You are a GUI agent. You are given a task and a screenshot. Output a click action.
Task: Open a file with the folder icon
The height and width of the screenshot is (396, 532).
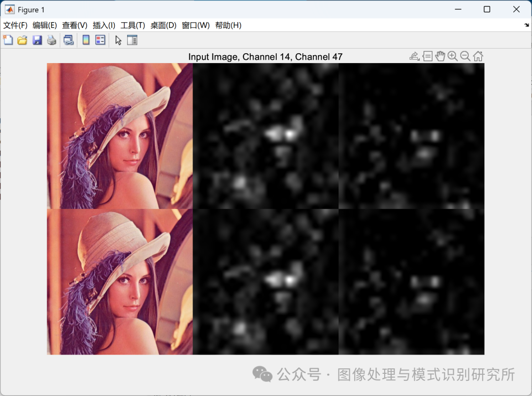22,40
